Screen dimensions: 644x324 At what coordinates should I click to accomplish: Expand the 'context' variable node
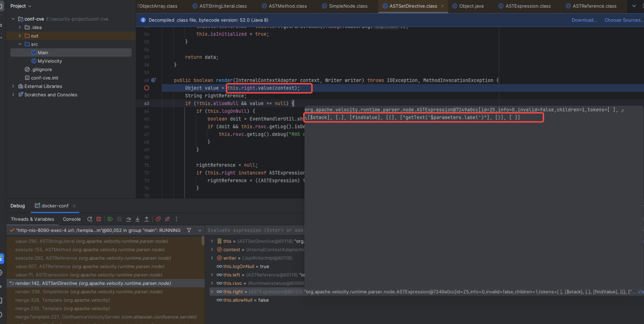tap(212, 250)
